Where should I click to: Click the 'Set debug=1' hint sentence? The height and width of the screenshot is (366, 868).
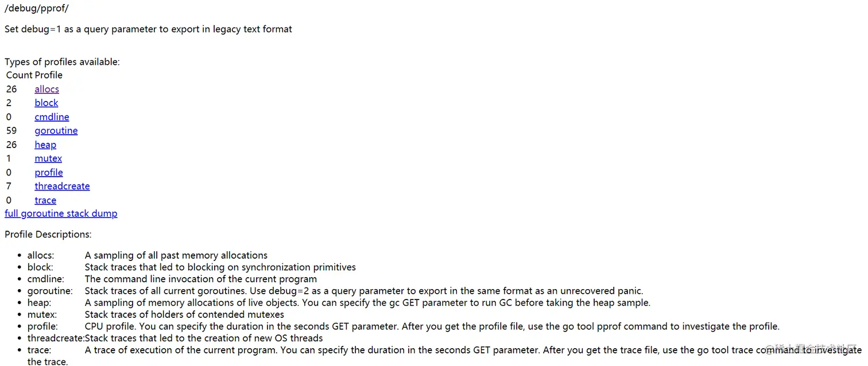pyautogui.click(x=148, y=29)
